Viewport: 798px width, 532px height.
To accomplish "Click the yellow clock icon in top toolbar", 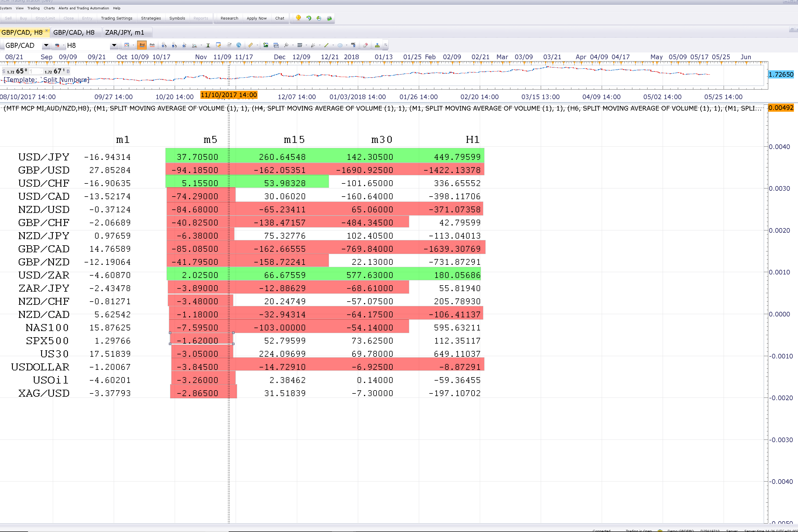I will point(298,18).
